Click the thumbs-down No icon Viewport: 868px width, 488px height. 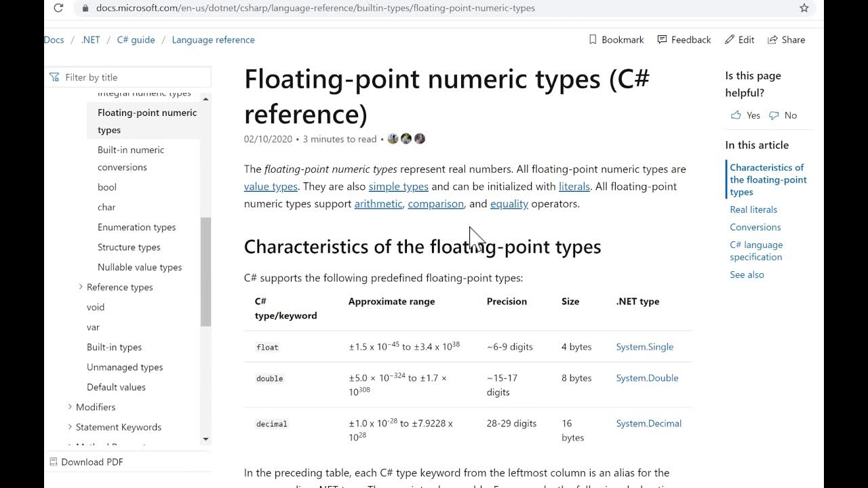[x=774, y=115]
